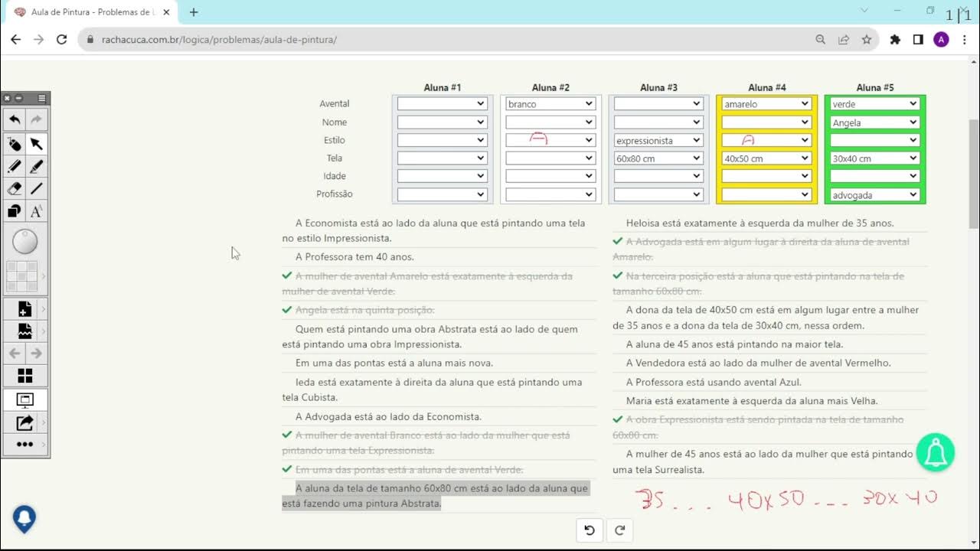This screenshot has width=980, height=551.
Task: Select the arrow selection tool
Action: 36,144
